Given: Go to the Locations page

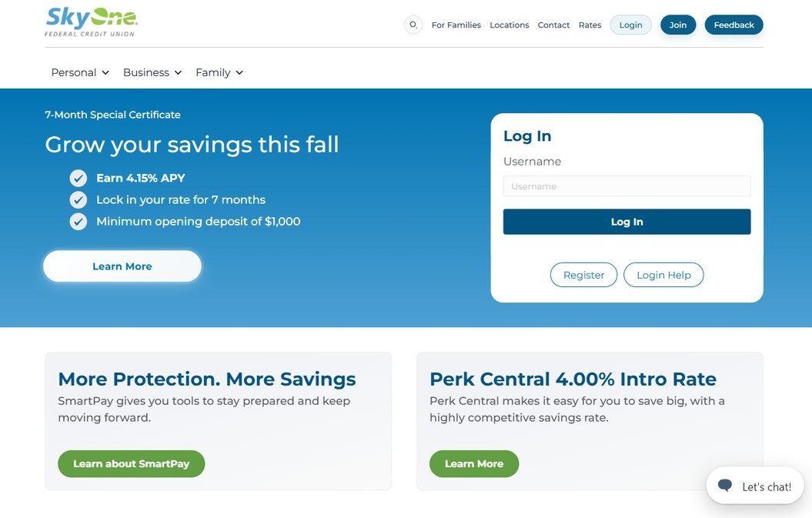Looking at the screenshot, I should pos(510,25).
